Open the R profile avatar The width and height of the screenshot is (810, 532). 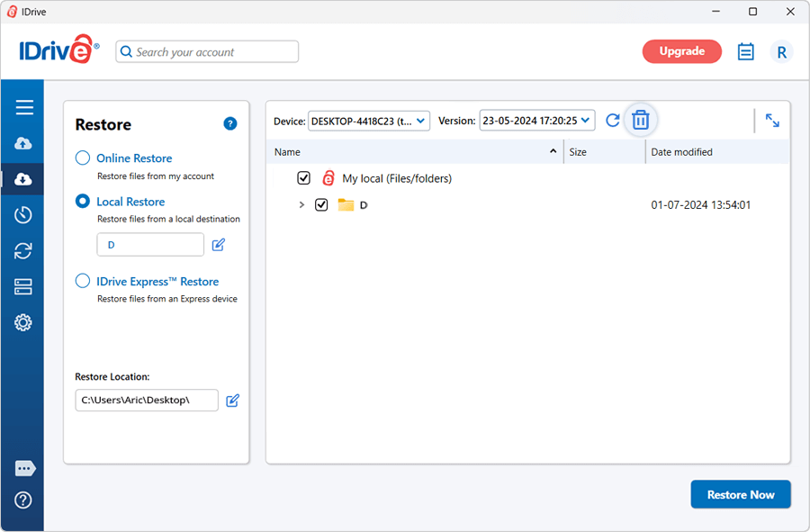tap(781, 51)
